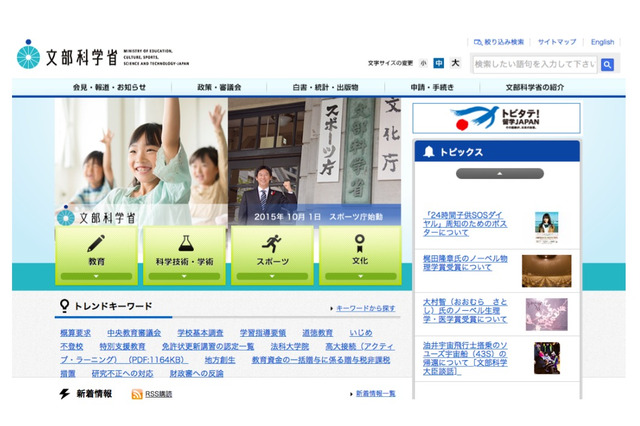Open the 財政審への反論 link
640x426 pixels.
(x=196, y=373)
